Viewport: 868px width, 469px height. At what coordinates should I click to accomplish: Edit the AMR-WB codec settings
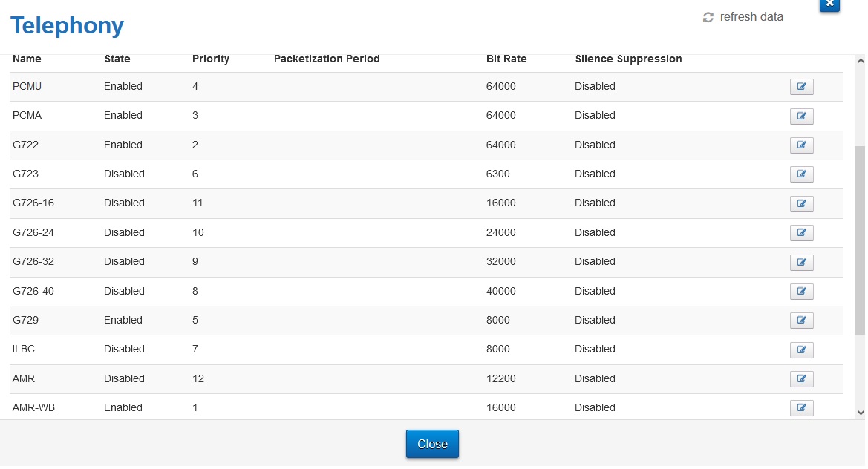pos(801,408)
